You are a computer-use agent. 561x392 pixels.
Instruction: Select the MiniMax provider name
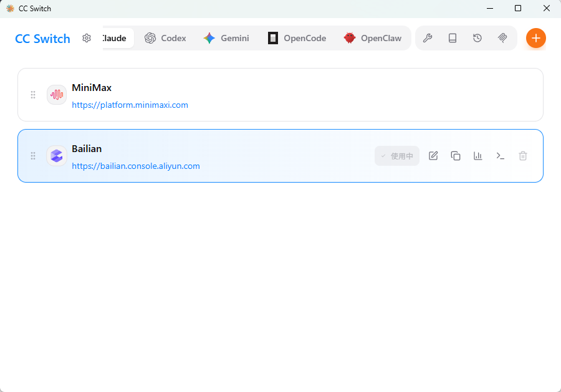coord(92,88)
